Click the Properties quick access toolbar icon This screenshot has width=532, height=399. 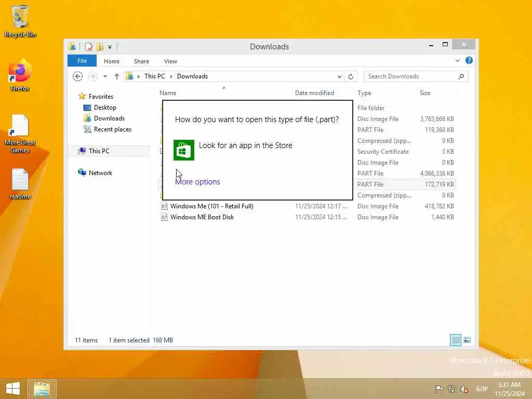88,47
